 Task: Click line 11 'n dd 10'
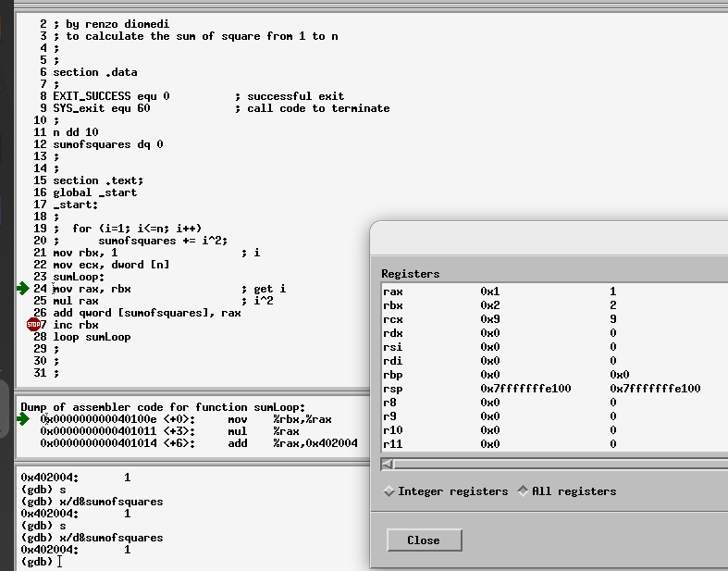[76, 132]
